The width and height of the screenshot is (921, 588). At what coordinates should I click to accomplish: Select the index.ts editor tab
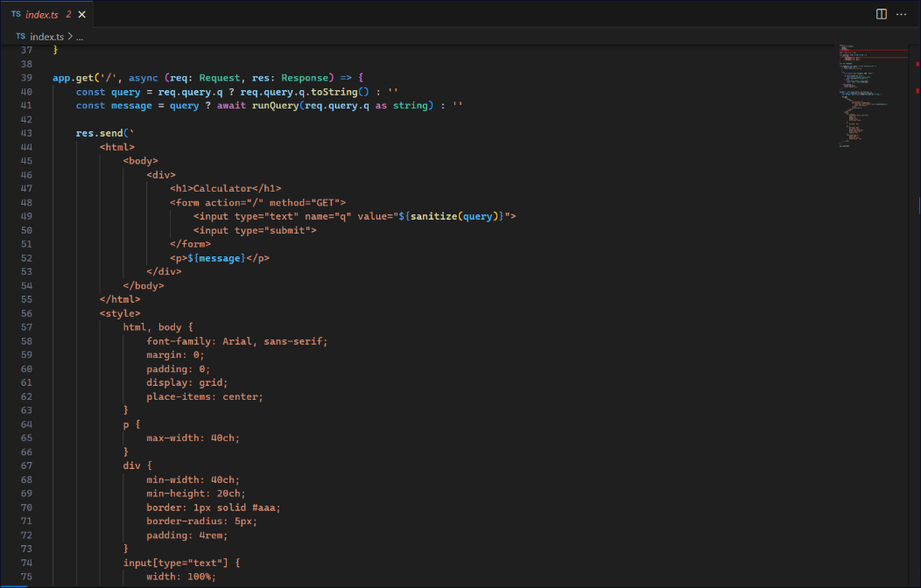tap(44, 15)
